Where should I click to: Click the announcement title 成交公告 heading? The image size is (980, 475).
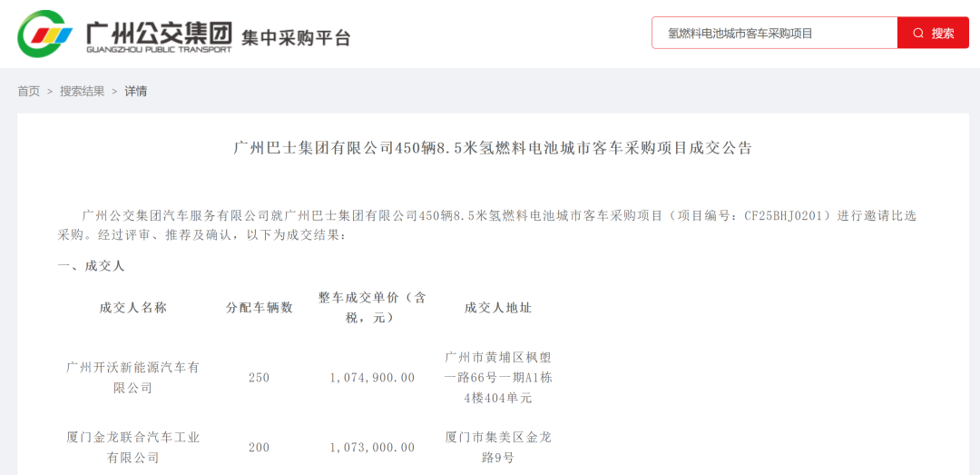[x=493, y=148]
